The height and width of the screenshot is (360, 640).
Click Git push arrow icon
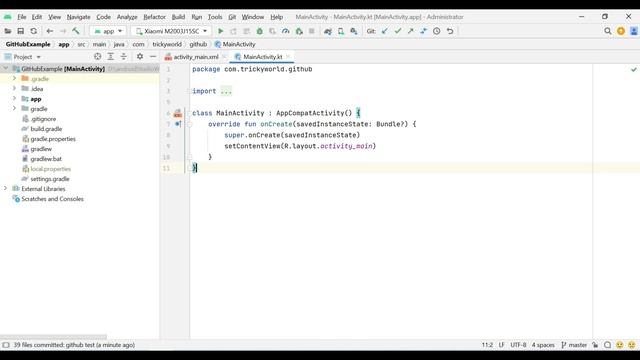click(411, 31)
